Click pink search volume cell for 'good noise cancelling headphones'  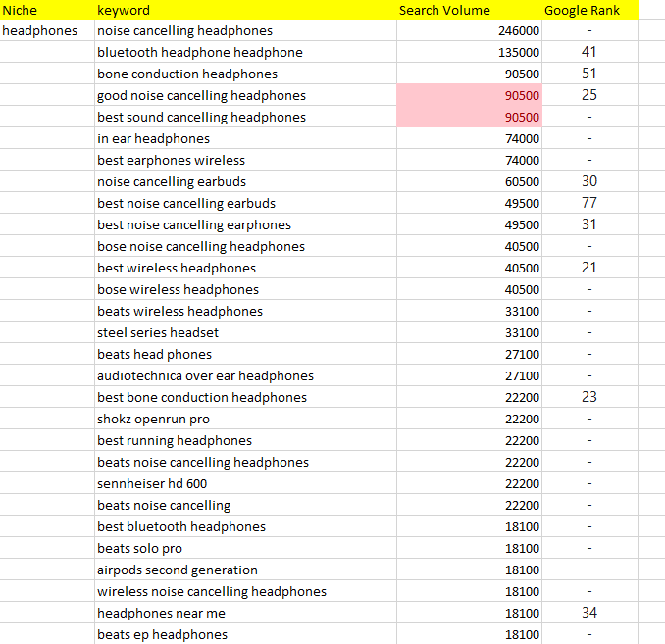tap(469, 96)
